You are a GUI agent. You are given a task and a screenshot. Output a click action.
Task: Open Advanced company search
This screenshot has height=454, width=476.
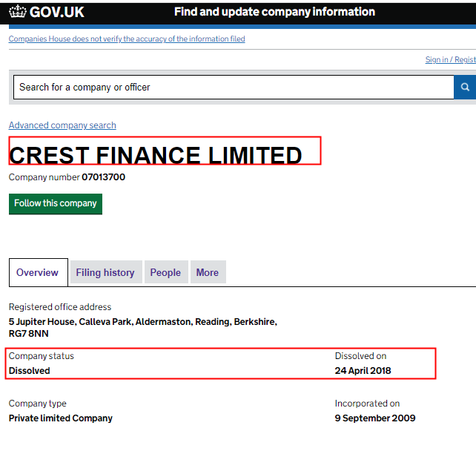[x=62, y=125]
